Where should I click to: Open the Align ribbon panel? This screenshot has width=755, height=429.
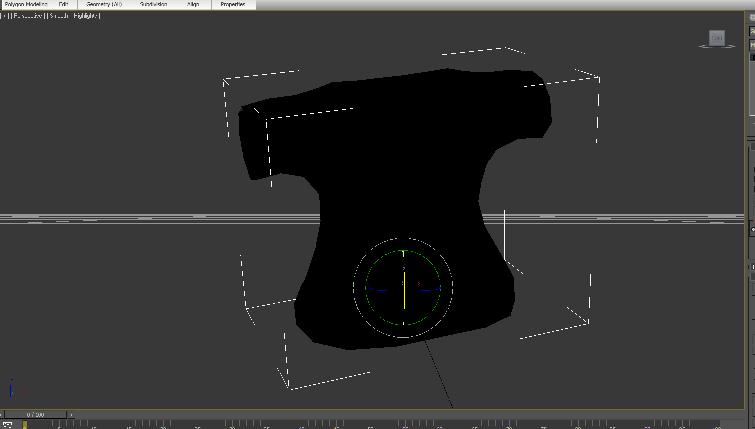[x=193, y=4]
